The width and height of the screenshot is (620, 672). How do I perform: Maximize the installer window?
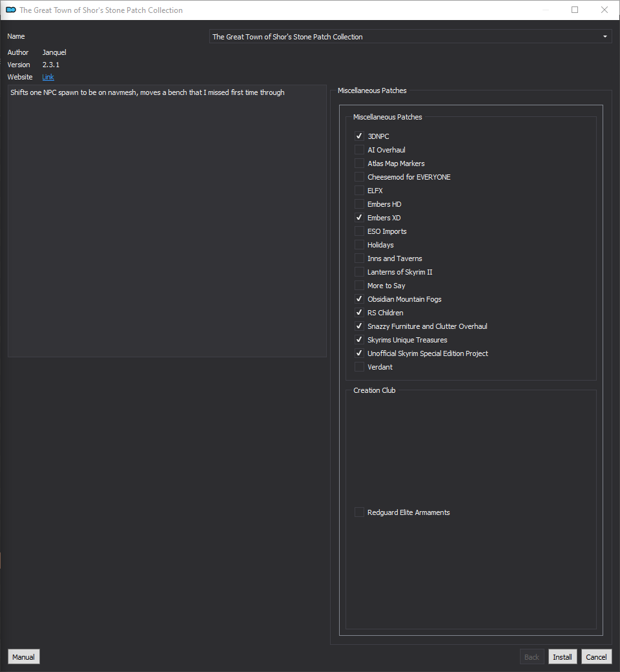click(x=575, y=10)
